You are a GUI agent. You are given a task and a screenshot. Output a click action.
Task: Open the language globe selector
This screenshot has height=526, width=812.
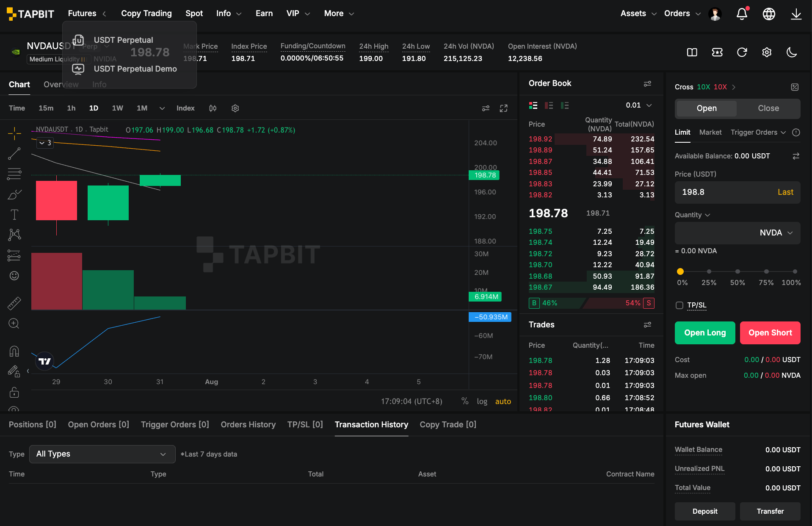coord(769,14)
